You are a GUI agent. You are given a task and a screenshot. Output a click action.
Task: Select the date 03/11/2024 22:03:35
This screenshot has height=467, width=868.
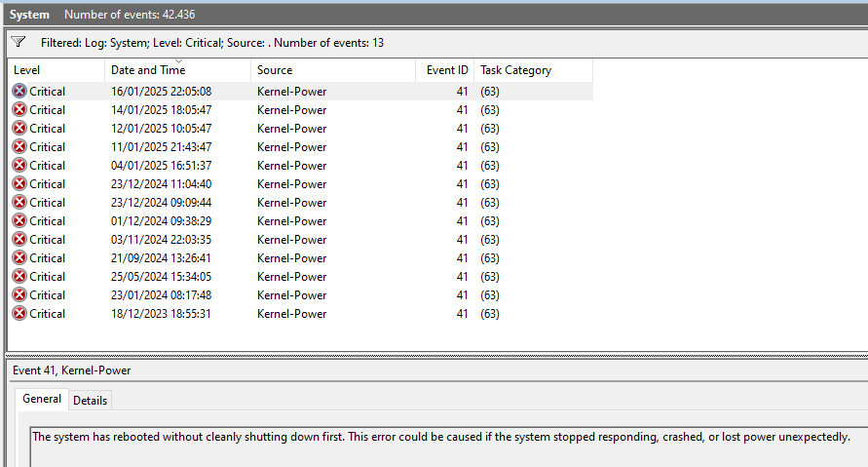coord(161,239)
